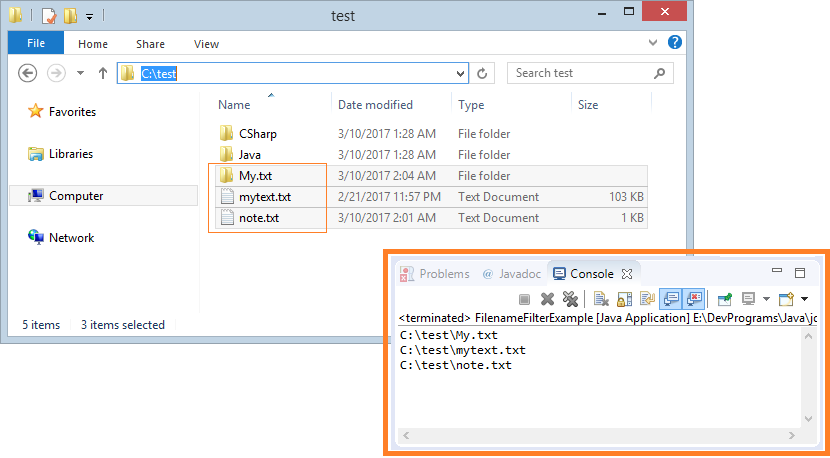Image resolution: width=830 pixels, height=458 pixels.
Task: Sort by Date modified column header
Action: coord(375,105)
